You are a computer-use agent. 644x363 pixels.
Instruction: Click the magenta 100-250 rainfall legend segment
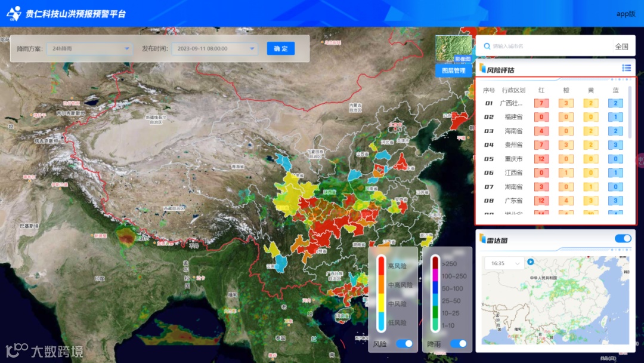[x=435, y=275]
